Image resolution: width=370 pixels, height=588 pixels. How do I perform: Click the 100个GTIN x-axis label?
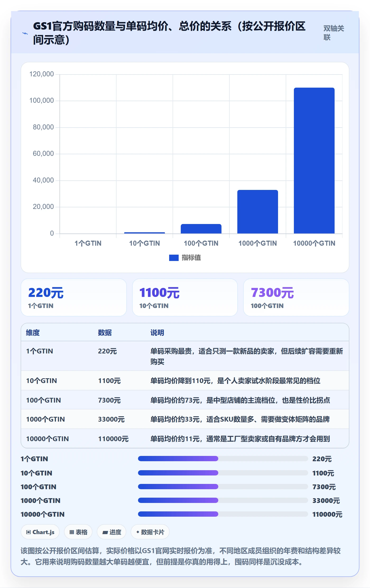coord(201,243)
